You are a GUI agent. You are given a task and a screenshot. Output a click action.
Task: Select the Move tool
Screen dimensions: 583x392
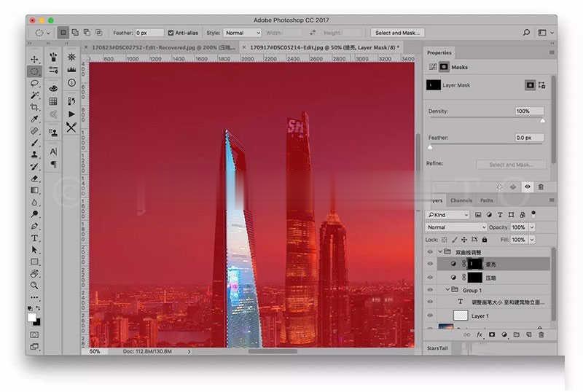point(34,59)
